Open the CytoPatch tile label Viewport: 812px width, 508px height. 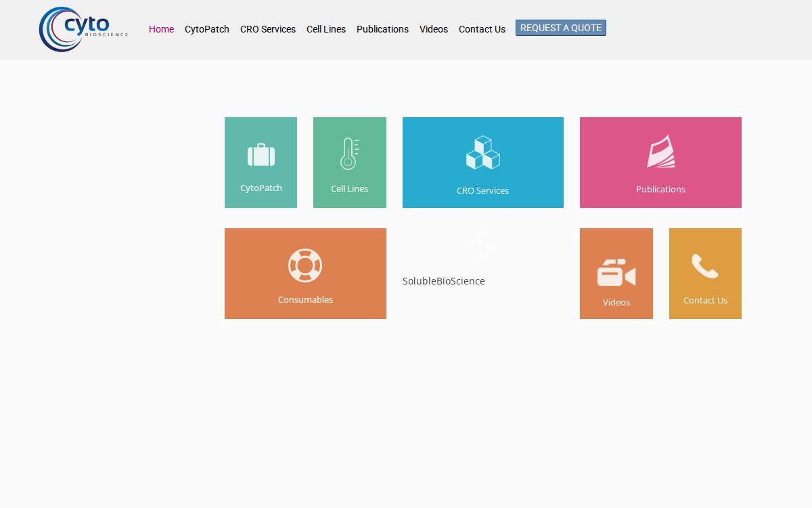coord(261,188)
